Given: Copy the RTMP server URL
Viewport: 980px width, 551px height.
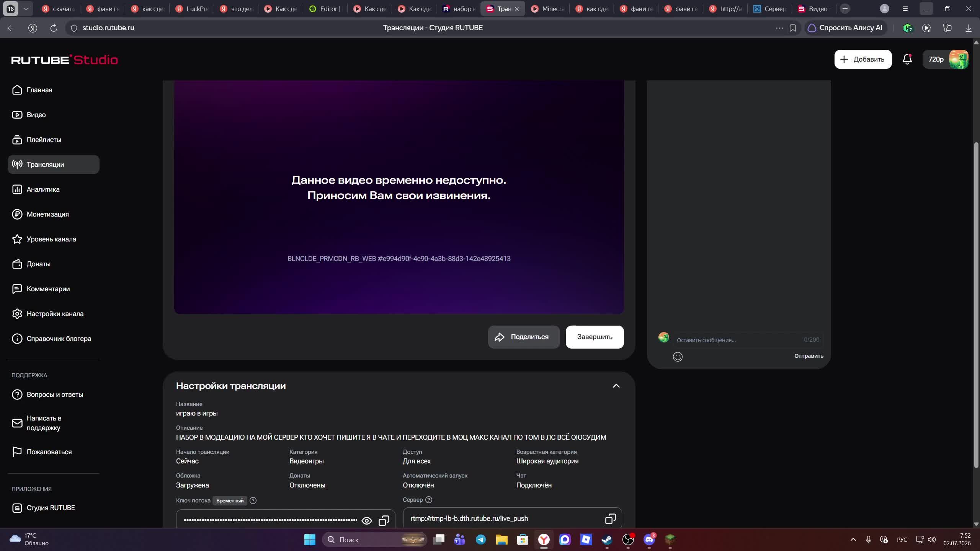Looking at the screenshot, I should point(610,519).
